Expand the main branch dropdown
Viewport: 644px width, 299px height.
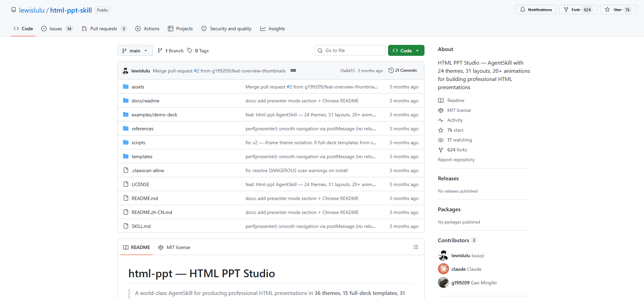135,50
